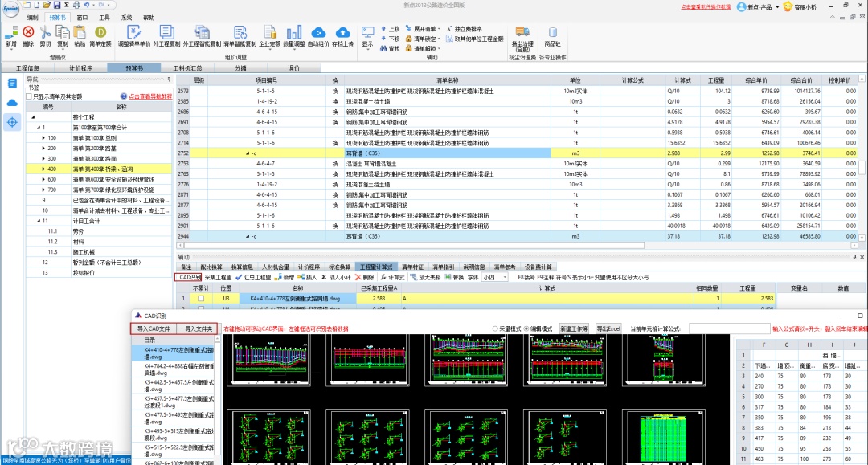Screen dimensions: 868x465
Task: Open the 简单定额 tool
Action: tap(100, 36)
